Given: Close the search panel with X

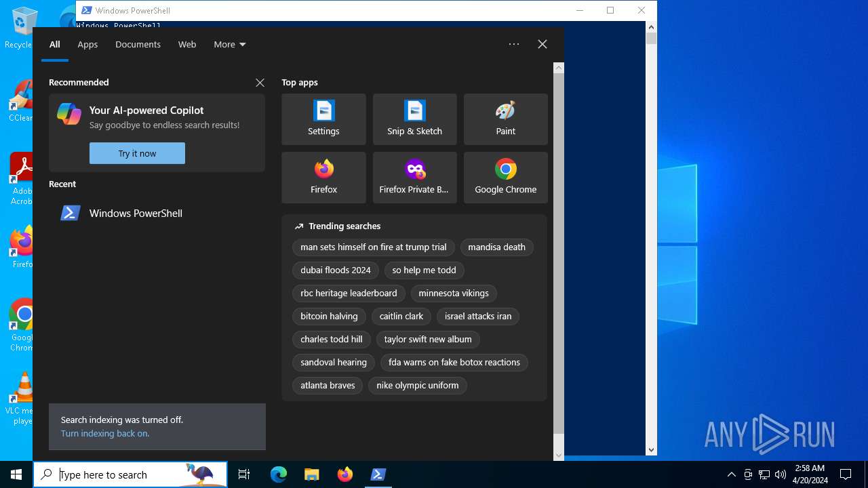Looking at the screenshot, I should [542, 44].
